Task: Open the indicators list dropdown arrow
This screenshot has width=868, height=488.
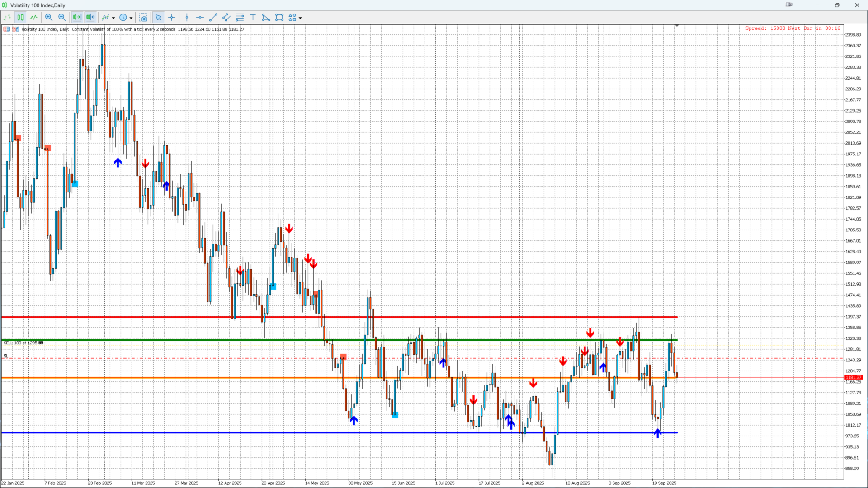Action: [x=113, y=18]
